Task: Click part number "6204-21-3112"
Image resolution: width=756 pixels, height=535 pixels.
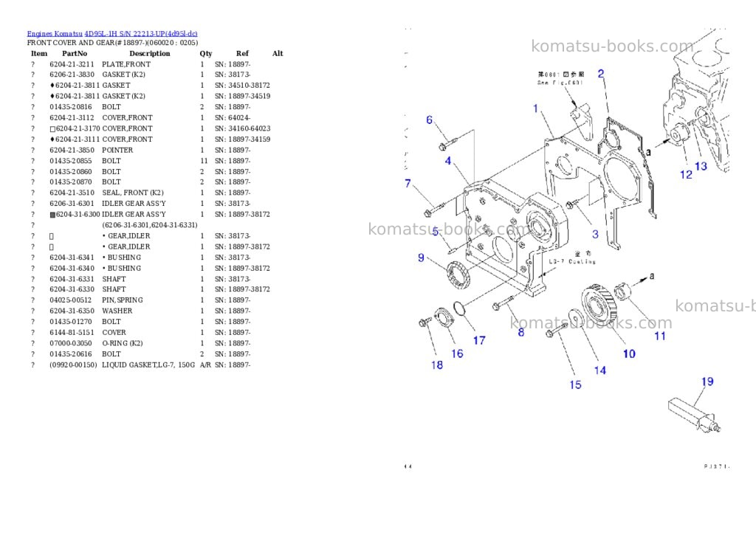Action: tap(72, 117)
